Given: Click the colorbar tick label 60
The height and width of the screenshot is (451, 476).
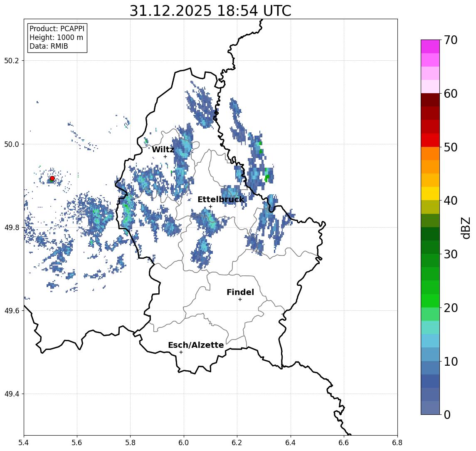Looking at the screenshot, I should [451, 94].
